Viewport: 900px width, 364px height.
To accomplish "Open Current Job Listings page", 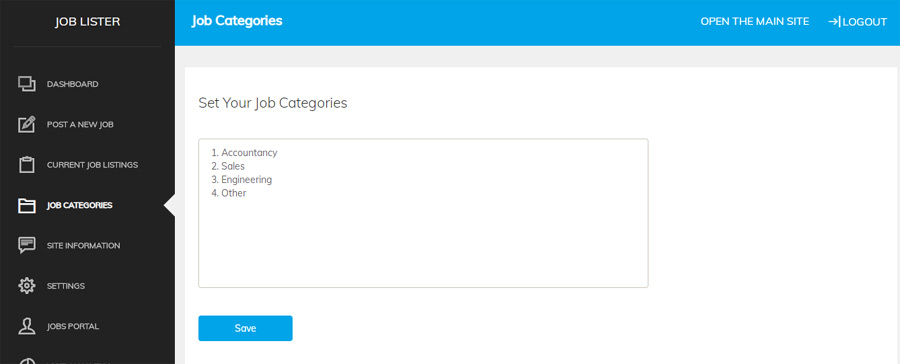I will tap(92, 165).
